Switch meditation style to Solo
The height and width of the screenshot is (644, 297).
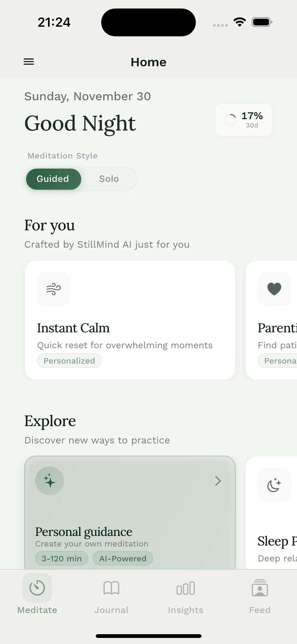click(109, 179)
